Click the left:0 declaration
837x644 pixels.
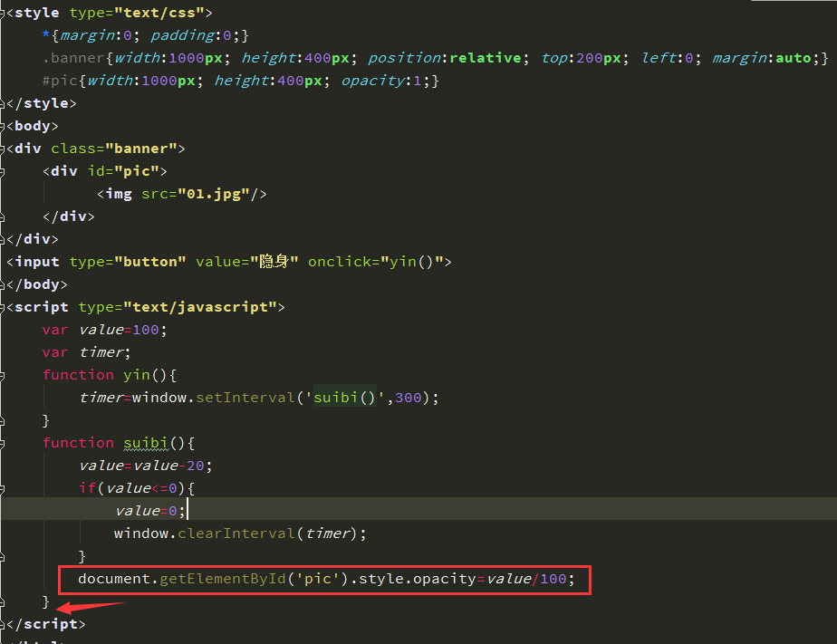668,58
